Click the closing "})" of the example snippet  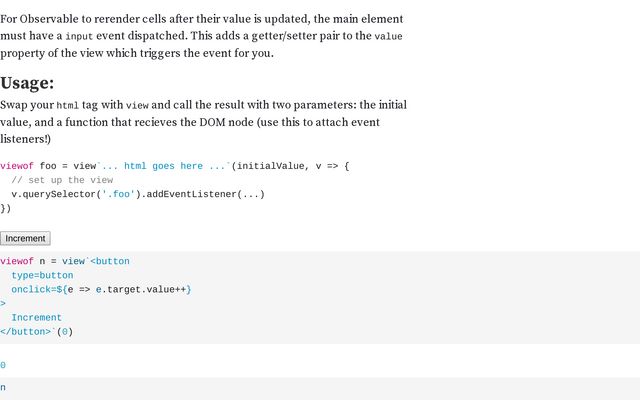click(5, 208)
